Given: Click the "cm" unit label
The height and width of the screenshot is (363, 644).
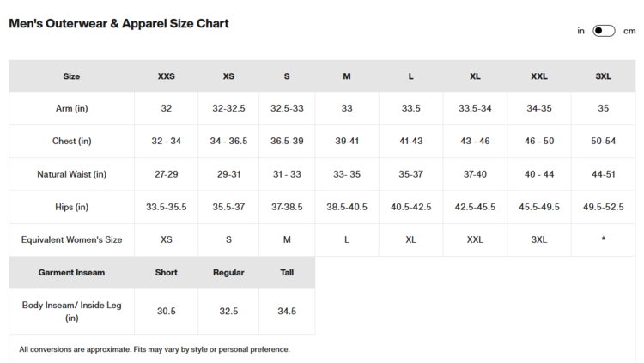Looking at the screenshot, I should point(629,31).
